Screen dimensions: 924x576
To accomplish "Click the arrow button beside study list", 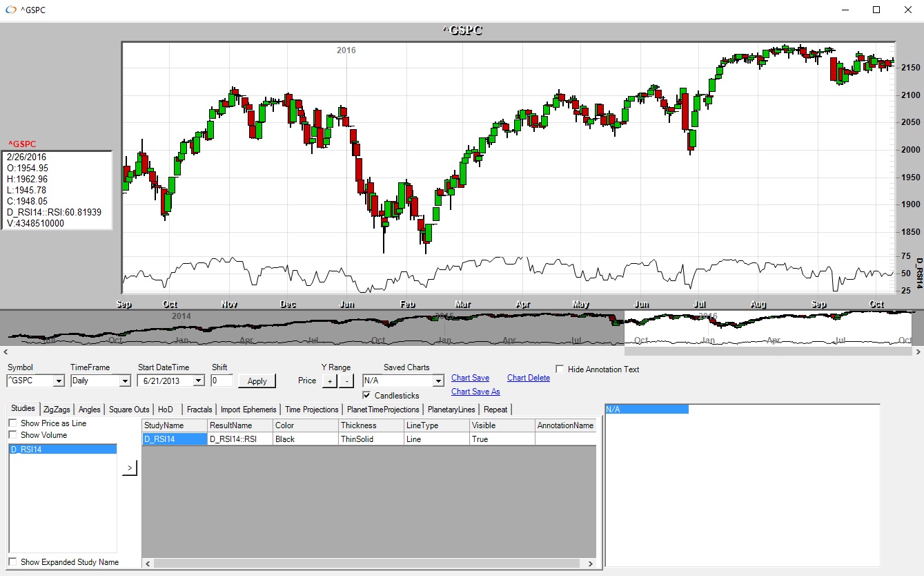I will pyautogui.click(x=130, y=469).
